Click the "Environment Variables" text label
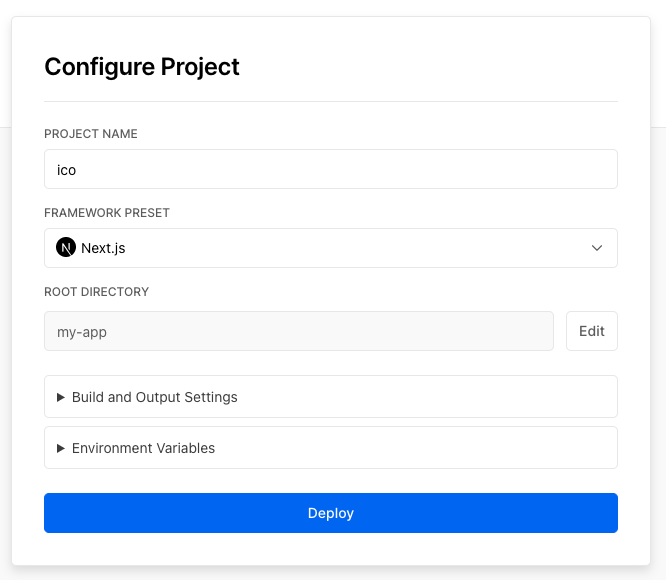 [x=143, y=448]
